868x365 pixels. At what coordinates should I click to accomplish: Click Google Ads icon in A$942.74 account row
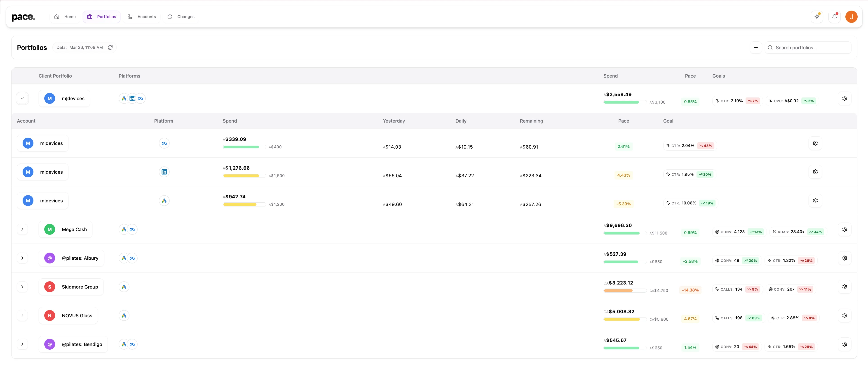pos(164,201)
